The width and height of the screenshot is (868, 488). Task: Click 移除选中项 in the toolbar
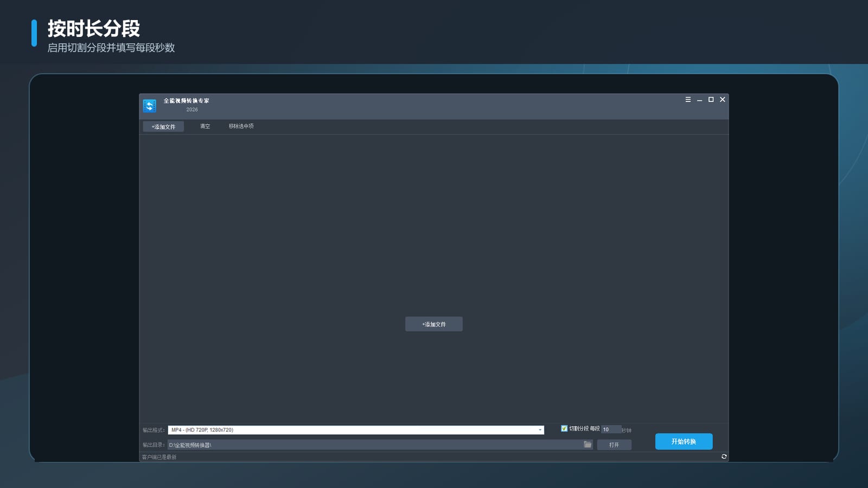coord(241,126)
